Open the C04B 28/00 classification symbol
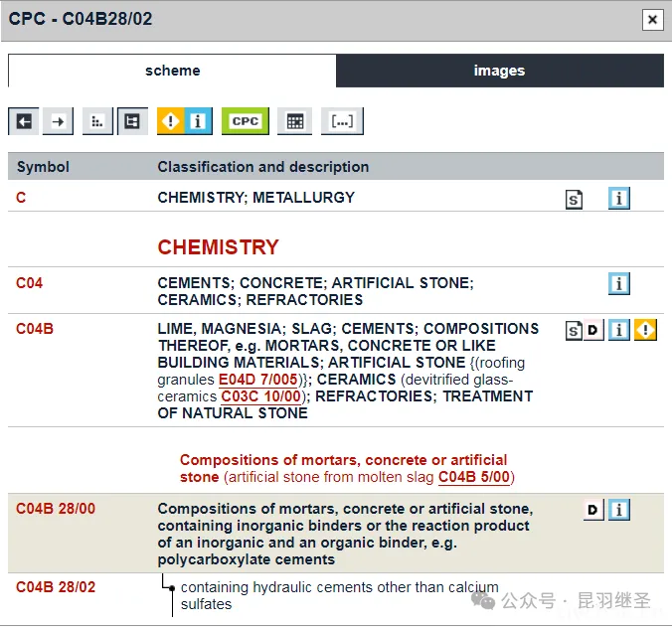Viewport: 672px width, 627px height. (56, 509)
